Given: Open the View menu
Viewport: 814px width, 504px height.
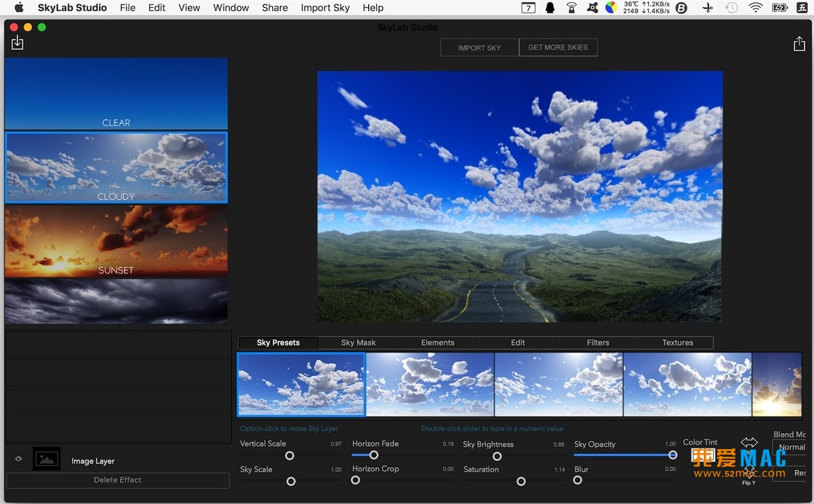Looking at the screenshot, I should pyautogui.click(x=189, y=7).
